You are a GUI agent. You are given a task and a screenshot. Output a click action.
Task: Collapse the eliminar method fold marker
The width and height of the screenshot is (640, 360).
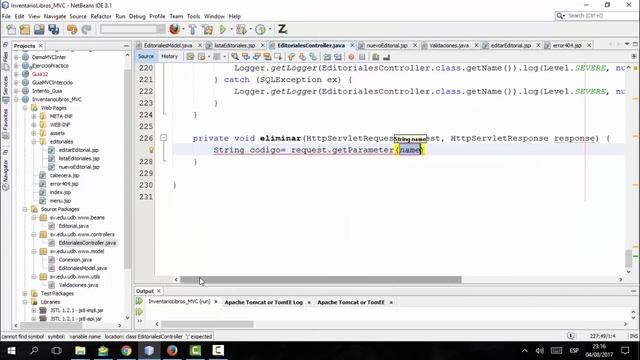(164, 138)
